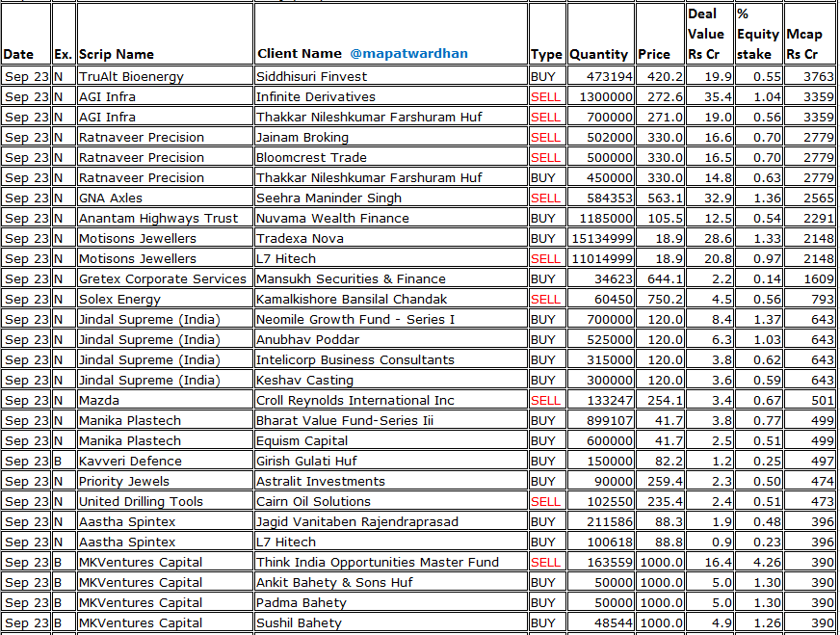
Task: Click the Price column header
Action: [654, 54]
